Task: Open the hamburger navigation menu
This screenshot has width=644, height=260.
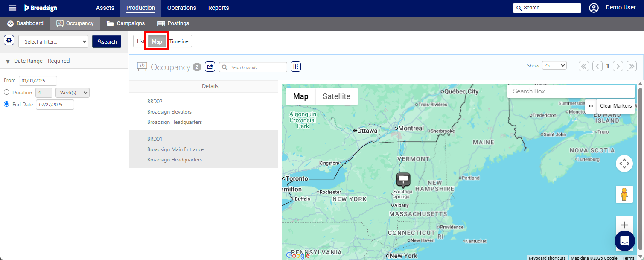Action: click(12, 8)
